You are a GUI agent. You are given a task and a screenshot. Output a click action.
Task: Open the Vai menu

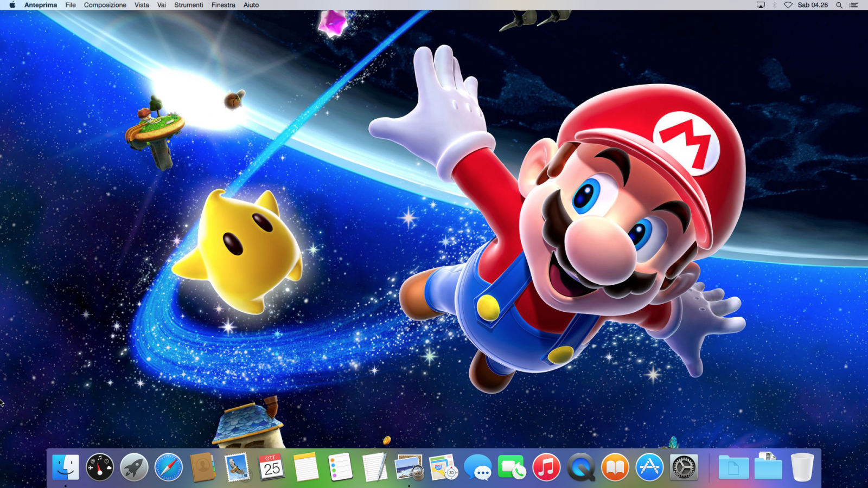point(162,5)
